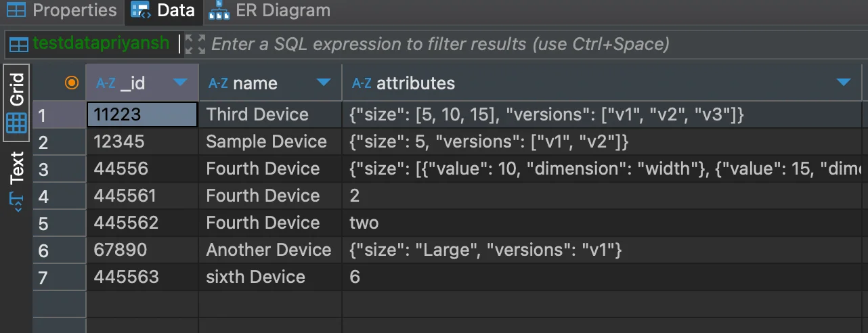Click the Grid view table icon
The image size is (868, 333).
16,123
